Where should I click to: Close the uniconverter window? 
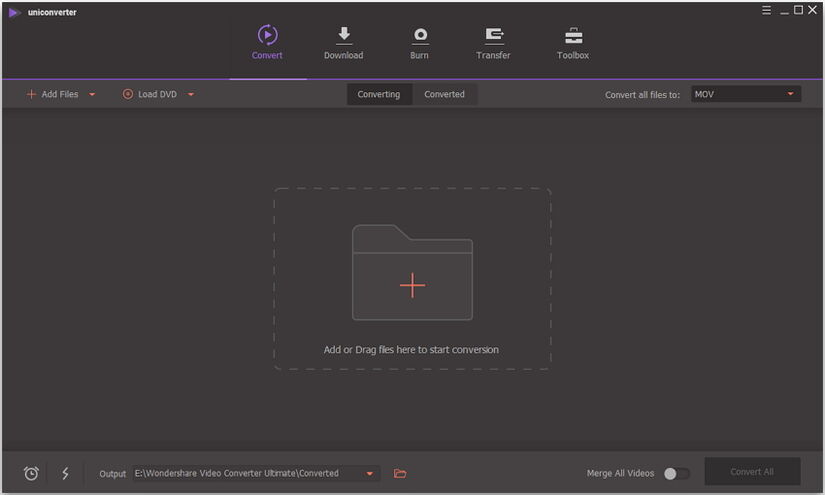coord(812,10)
